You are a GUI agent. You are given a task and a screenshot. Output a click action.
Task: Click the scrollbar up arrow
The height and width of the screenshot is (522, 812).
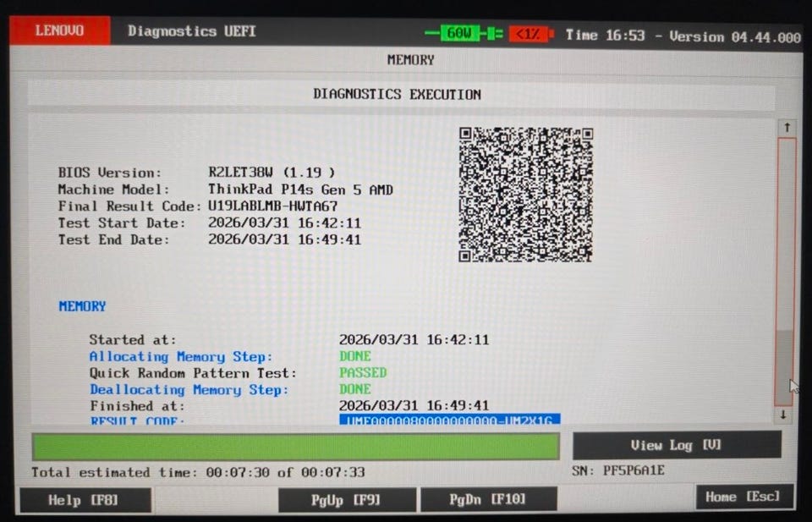point(787,127)
